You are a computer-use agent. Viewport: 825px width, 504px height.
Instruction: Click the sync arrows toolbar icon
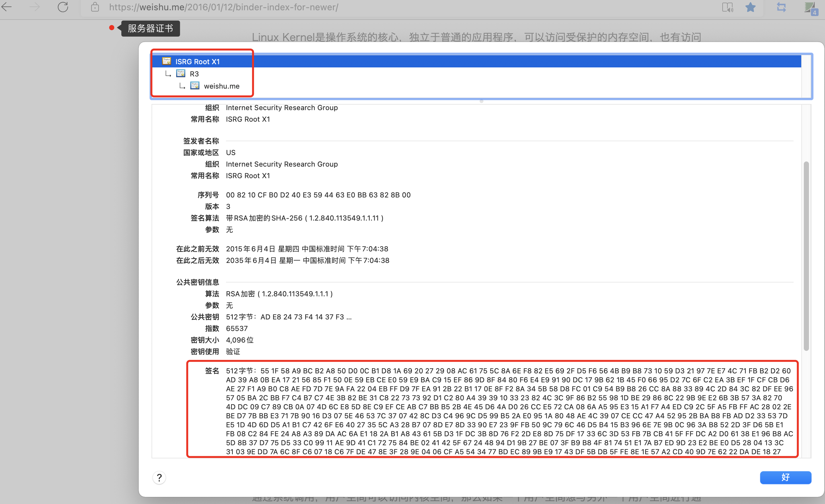[781, 7]
